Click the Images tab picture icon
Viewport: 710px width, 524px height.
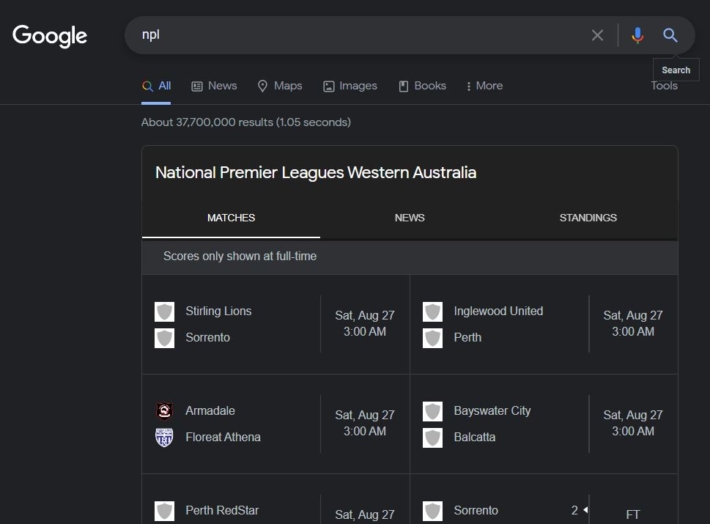(x=329, y=87)
